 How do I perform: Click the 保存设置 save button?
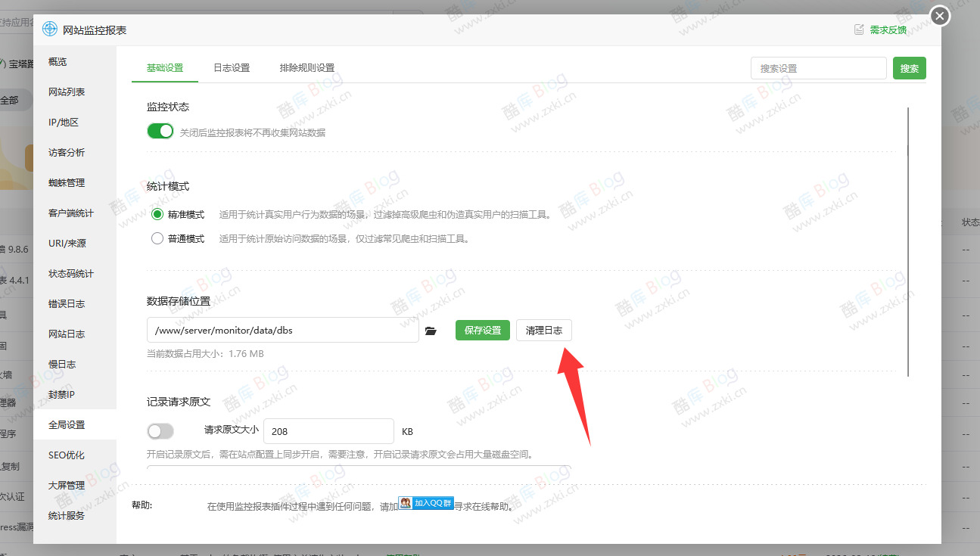click(x=482, y=330)
